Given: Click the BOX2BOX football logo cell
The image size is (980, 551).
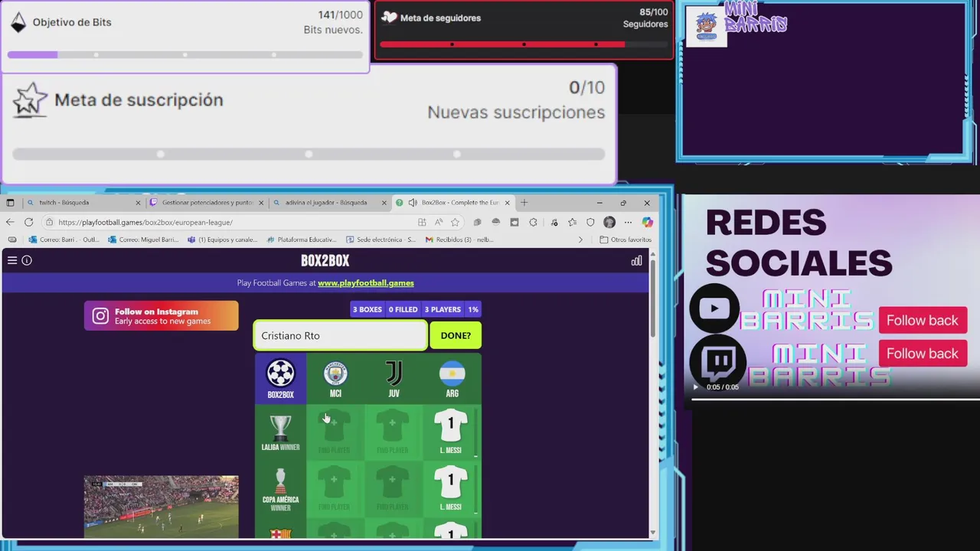Looking at the screenshot, I should pyautogui.click(x=280, y=379).
